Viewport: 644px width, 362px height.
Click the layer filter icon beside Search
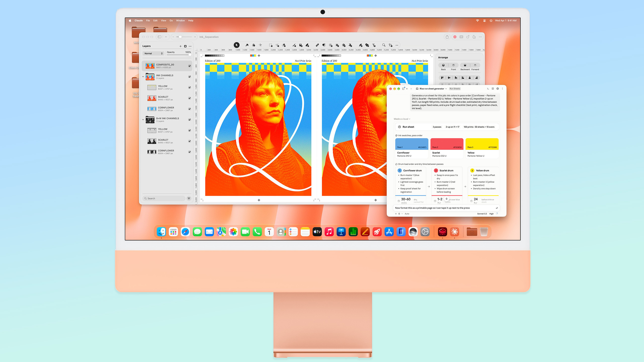coord(189,198)
